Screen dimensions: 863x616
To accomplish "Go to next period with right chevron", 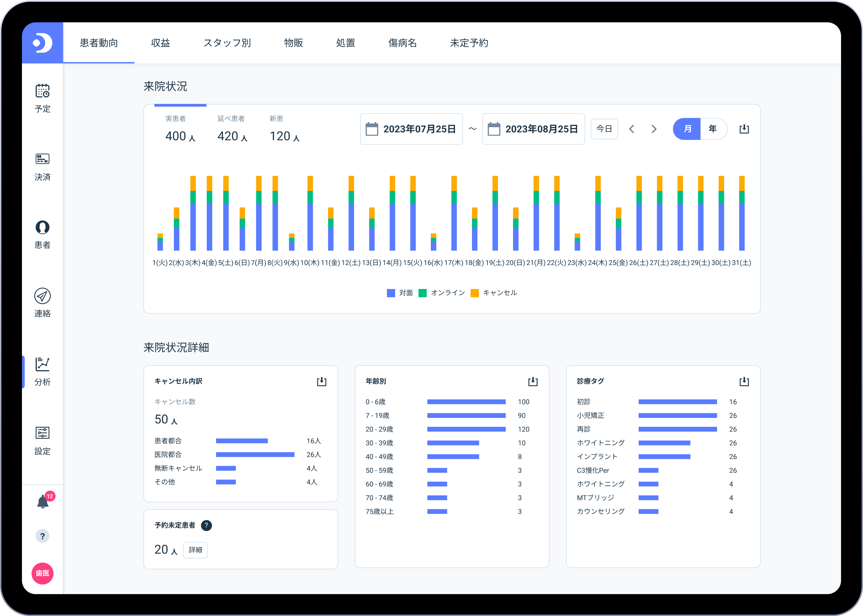I will (x=653, y=129).
